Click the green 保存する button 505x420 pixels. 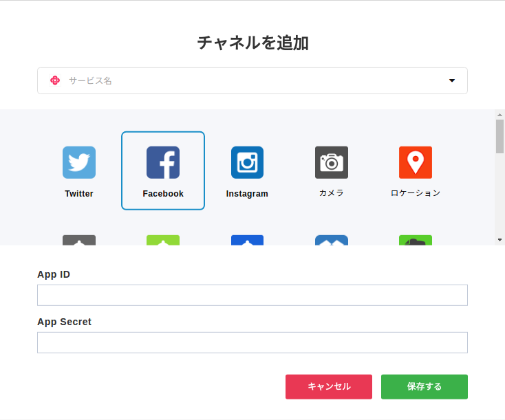point(425,386)
